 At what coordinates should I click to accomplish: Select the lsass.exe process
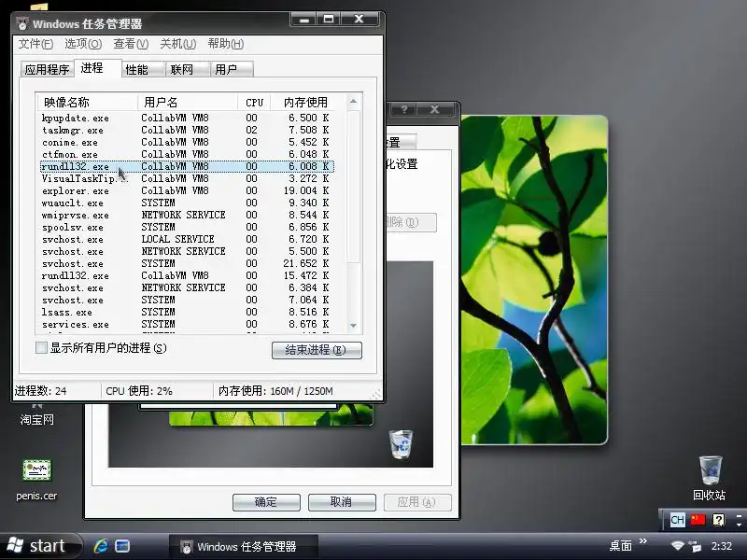[187, 312]
